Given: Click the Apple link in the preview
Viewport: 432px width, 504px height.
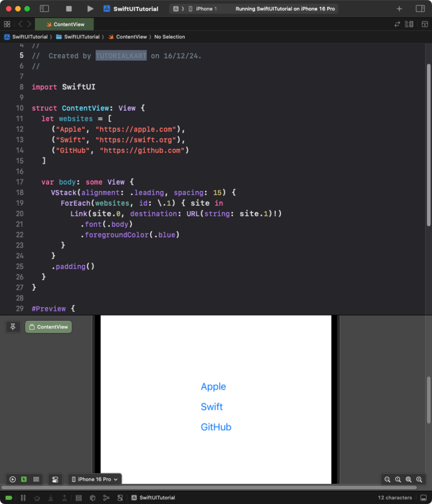Looking at the screenshot, I should 213,386.
